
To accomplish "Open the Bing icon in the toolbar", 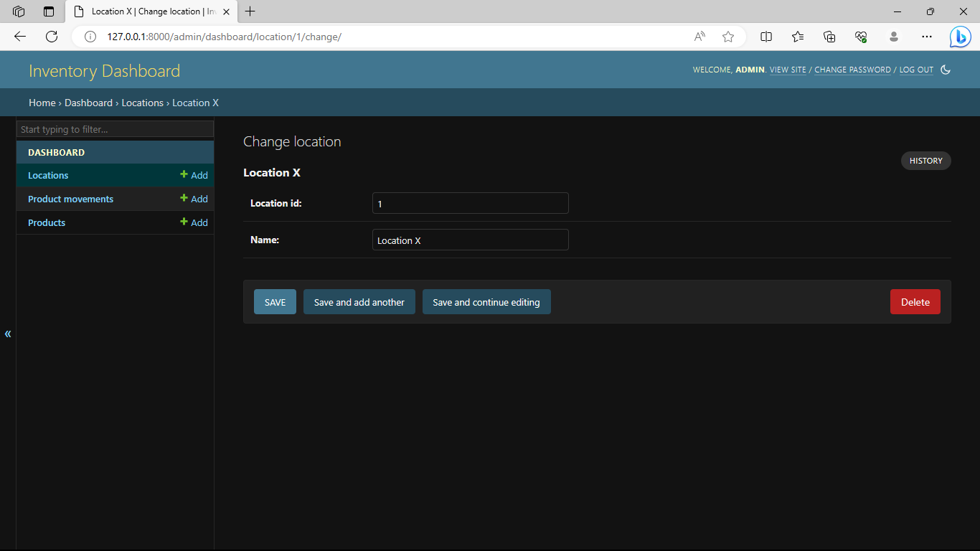I will [960, 37].
